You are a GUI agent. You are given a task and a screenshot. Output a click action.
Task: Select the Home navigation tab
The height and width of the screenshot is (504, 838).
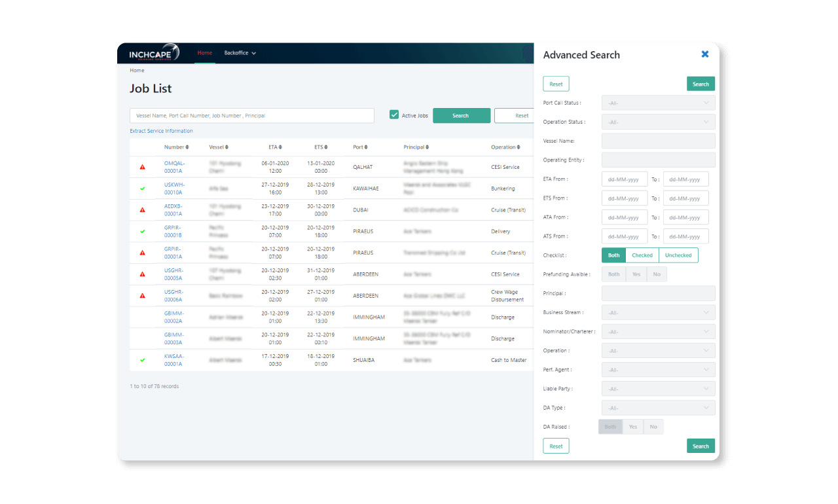(204, 53)
